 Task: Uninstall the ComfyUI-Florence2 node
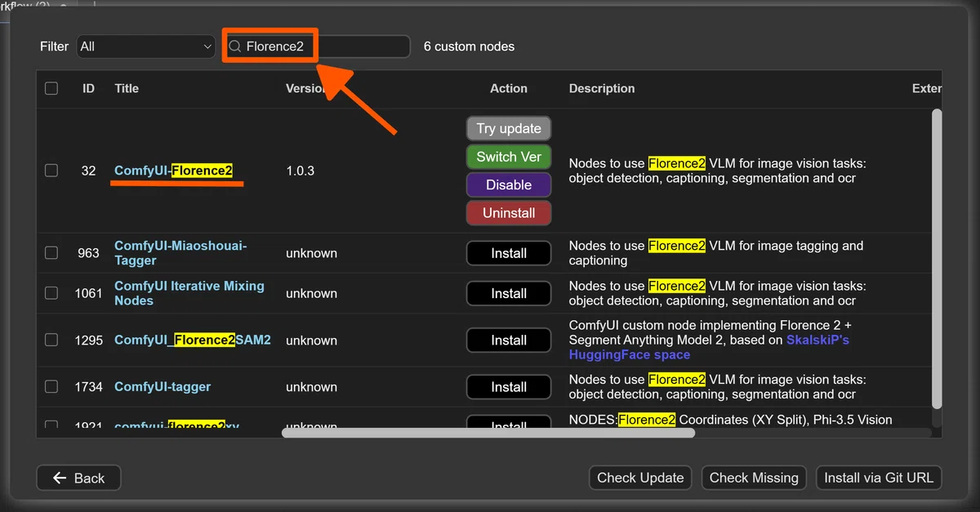click(509, 213)
